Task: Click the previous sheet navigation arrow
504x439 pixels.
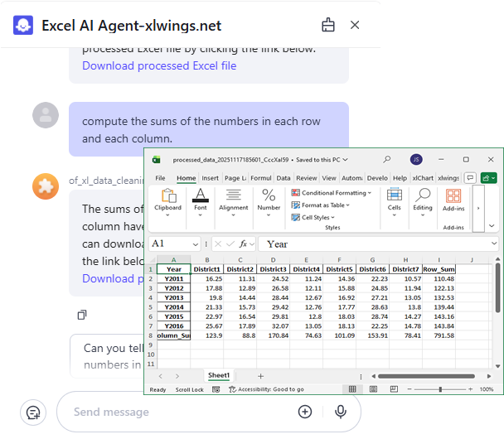Action: tap(160, 376)
